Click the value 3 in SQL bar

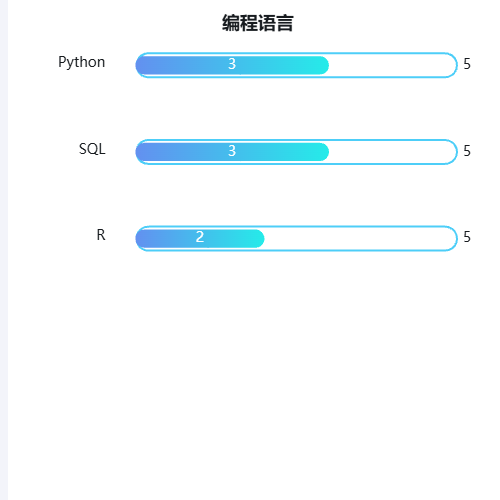point(232,151)
